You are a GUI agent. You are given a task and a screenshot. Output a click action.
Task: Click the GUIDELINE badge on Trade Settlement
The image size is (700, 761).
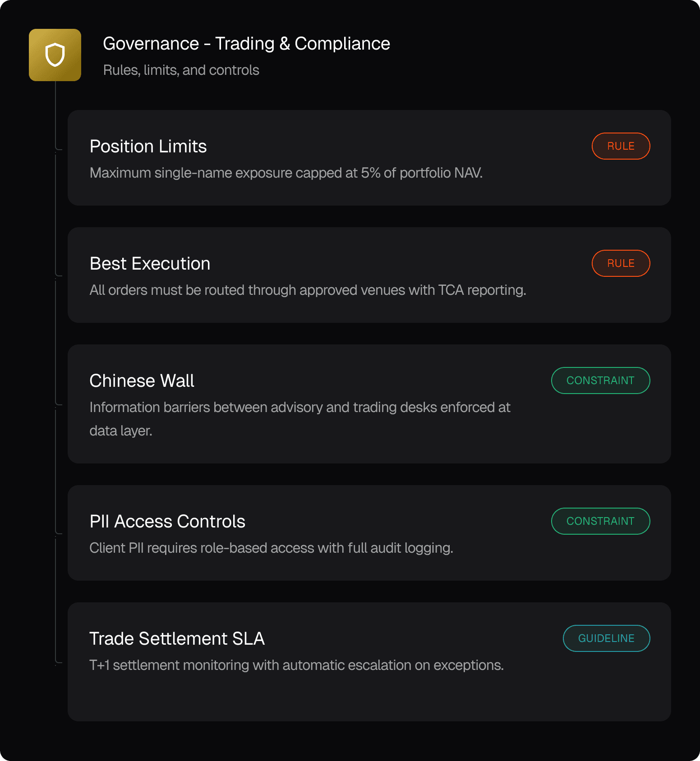(x=606, y=638)
